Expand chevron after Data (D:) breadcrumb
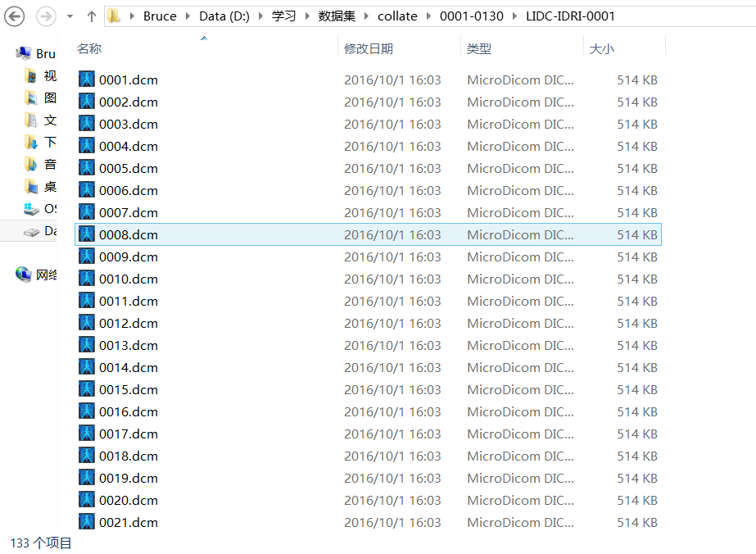This screenshot has height=554, width=756. [260, 16]
